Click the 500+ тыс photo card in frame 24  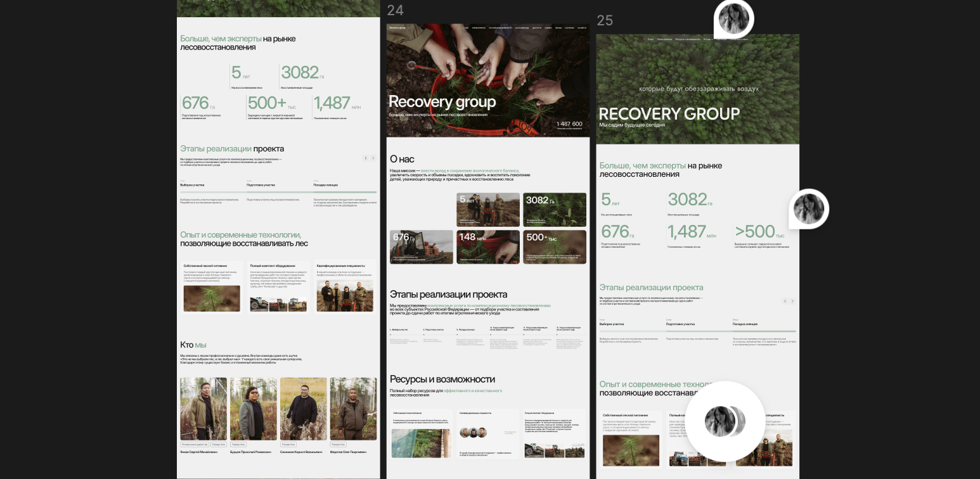pos(555,247)
